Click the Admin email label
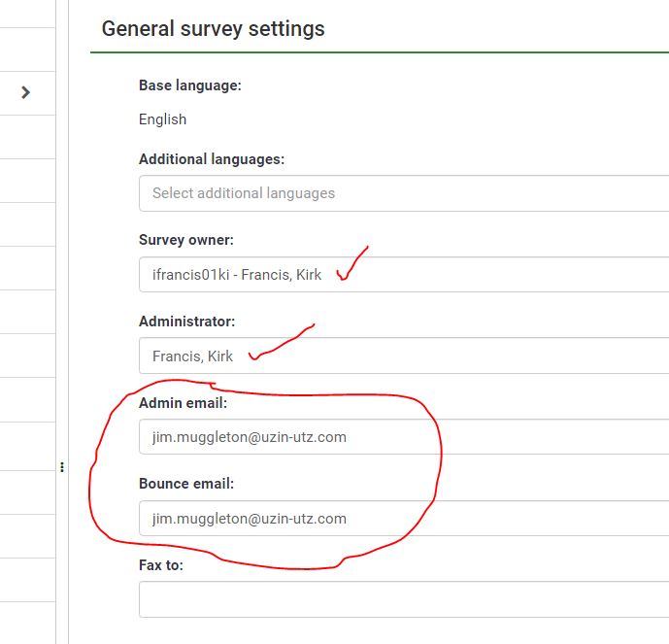Viewport: 669px width, 644px height. click(x=183, y=402)
